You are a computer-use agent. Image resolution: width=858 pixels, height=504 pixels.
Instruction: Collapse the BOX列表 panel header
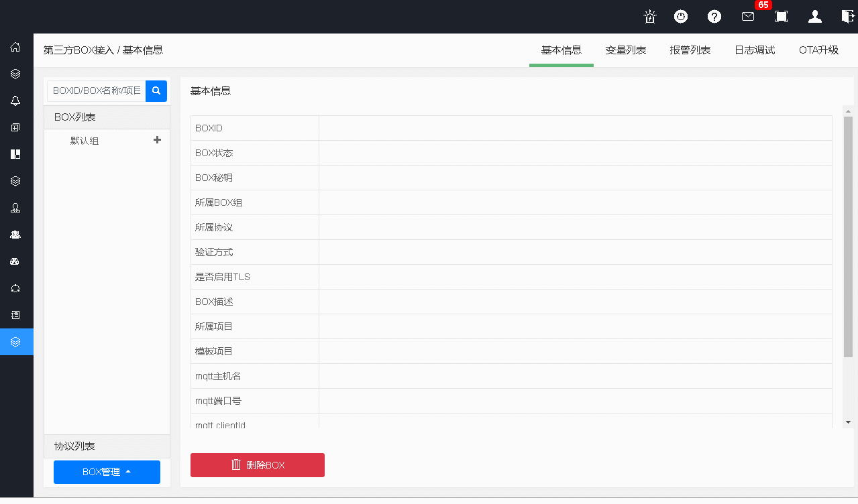coord(107,117)
